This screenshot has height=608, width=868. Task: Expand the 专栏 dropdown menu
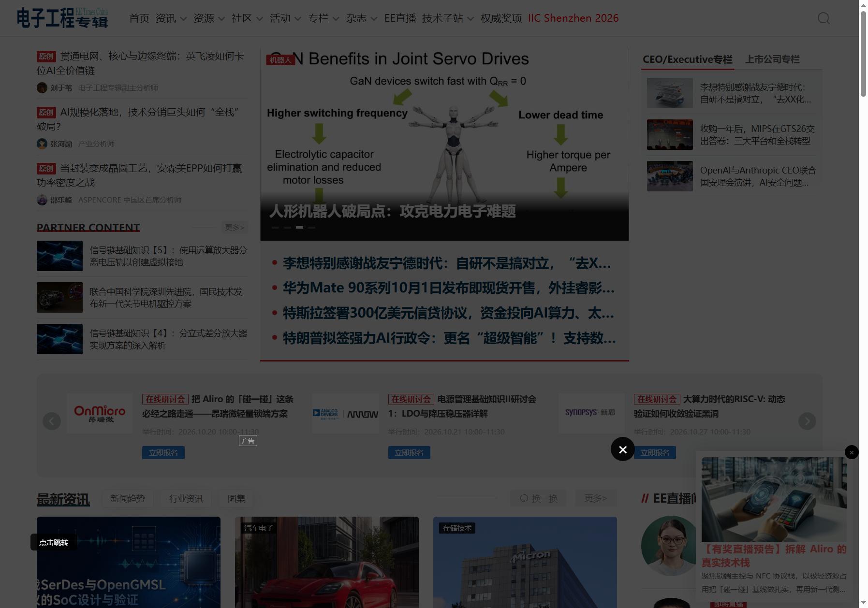pos(324,18)
